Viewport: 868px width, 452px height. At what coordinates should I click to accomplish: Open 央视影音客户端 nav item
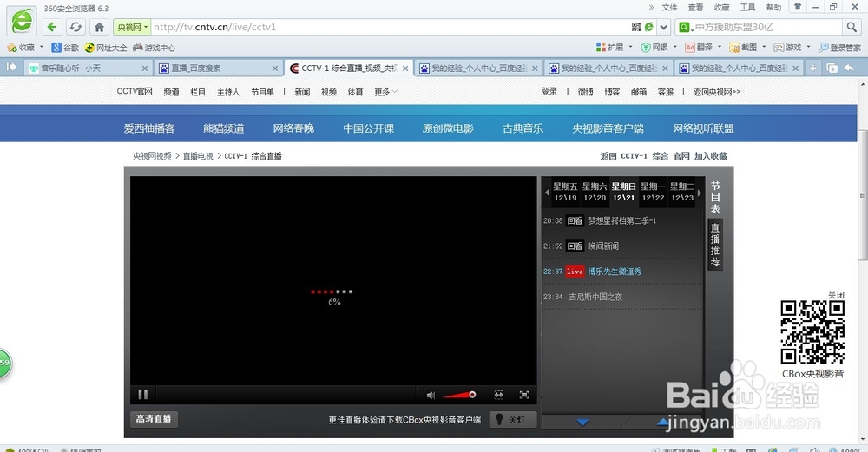[x=608, y=128]
